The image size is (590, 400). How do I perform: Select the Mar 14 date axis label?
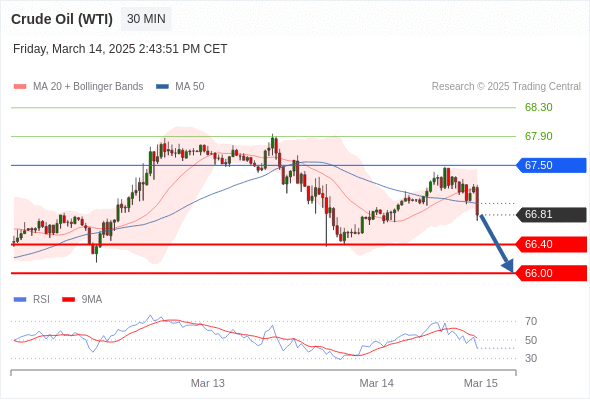[377, 383]
